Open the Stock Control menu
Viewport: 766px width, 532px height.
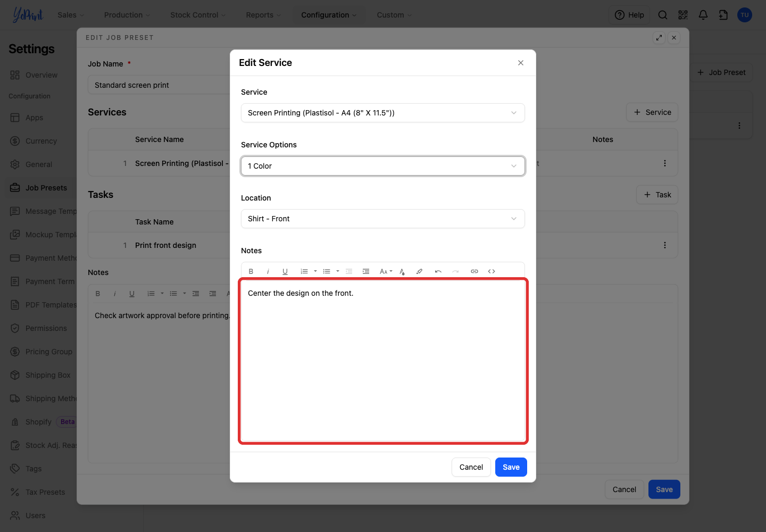198,15
